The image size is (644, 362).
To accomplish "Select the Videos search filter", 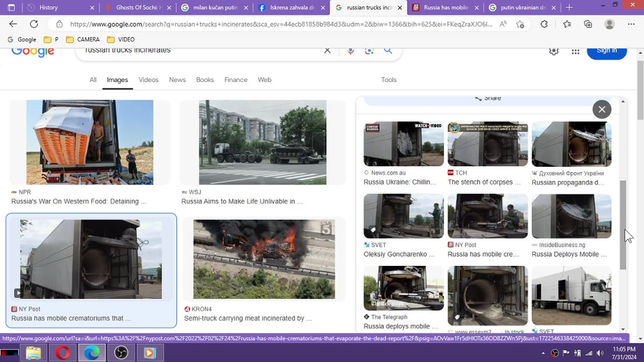I will coord(148,80).
